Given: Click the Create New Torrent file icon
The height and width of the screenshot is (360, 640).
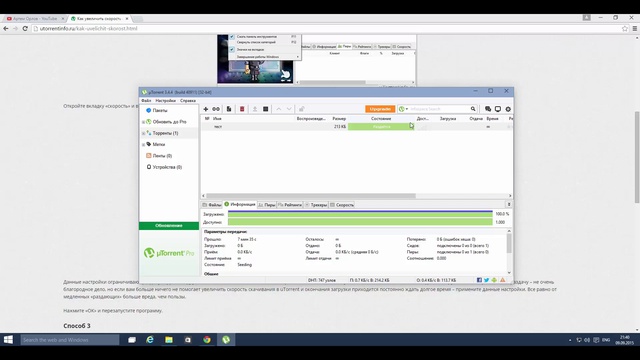Looking at the screenshot, I should pos(229,109).
